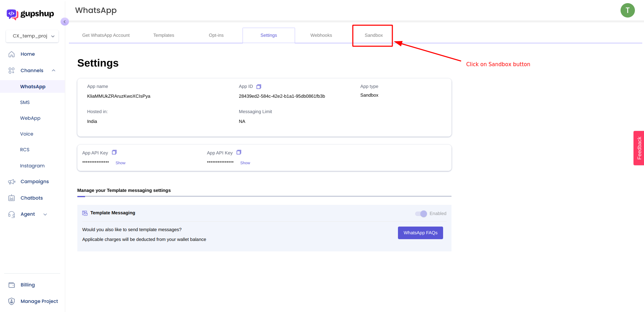Viewport: 644px width, 312px height.
Task: Open Instagram channel in sidebar
Action: point(32,166)
